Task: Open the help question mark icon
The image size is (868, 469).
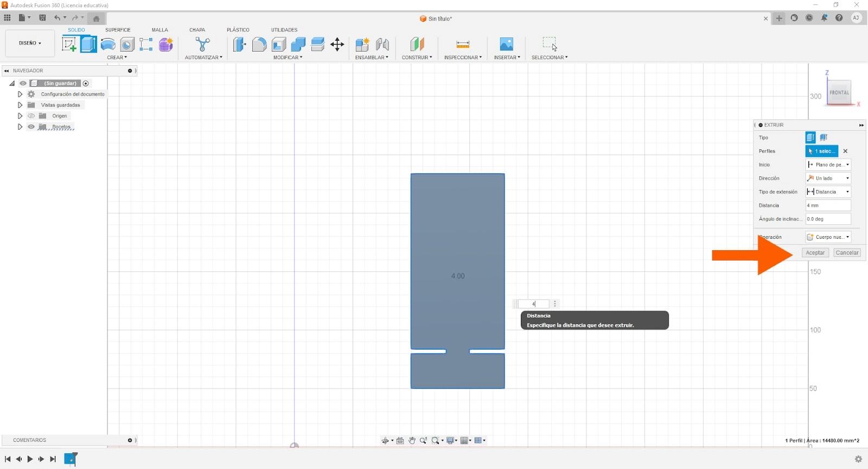Action: 839,18
